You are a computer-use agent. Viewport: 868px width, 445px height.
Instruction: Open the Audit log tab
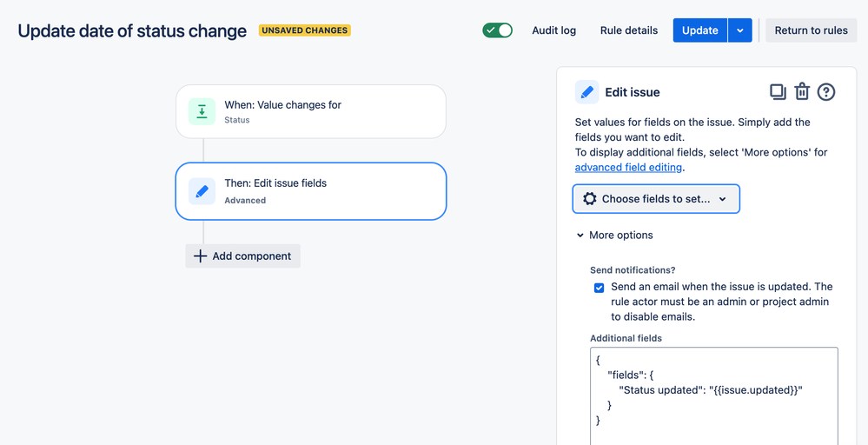553,30
